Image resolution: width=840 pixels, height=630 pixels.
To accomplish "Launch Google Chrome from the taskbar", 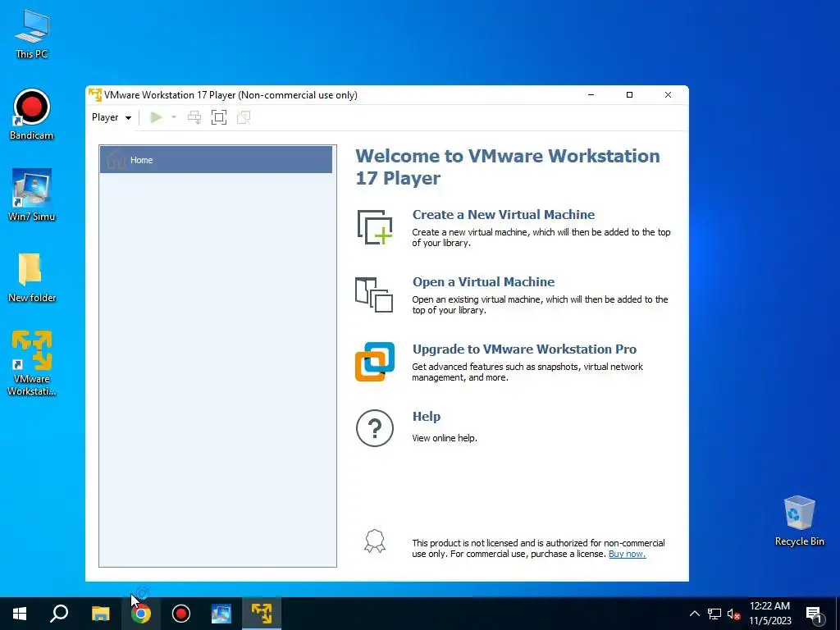I will click(x=141, y=614).
